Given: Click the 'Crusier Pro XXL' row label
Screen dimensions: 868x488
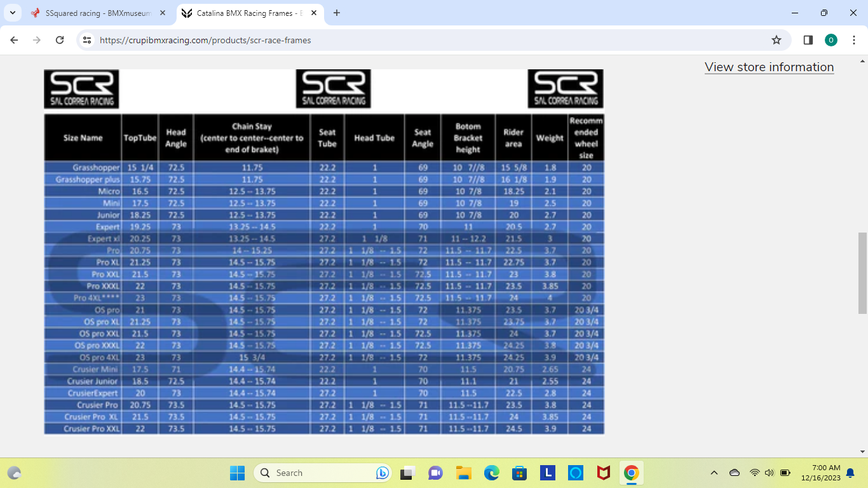Looking at the screenshot, I should [x=92, y=429].
